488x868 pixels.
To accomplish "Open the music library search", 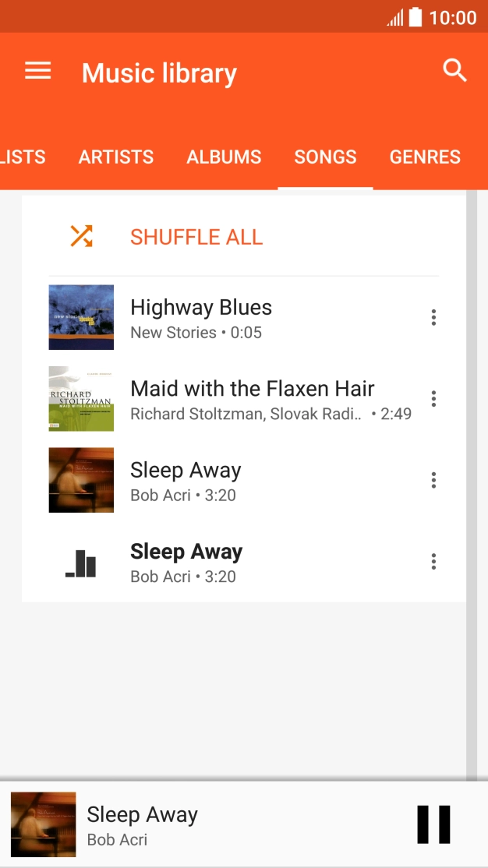I will click(x=454, y=70).
